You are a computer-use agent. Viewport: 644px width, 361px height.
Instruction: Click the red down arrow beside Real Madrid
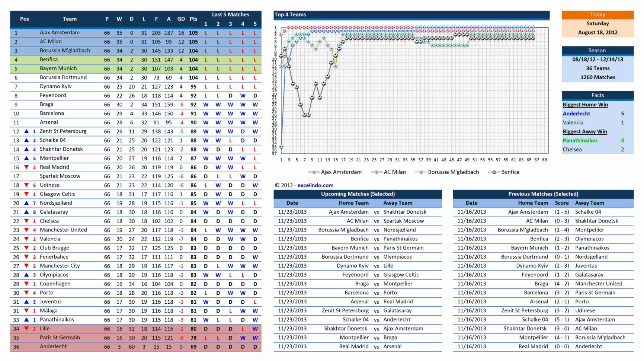pyautogui.click(x=26, y=167)
